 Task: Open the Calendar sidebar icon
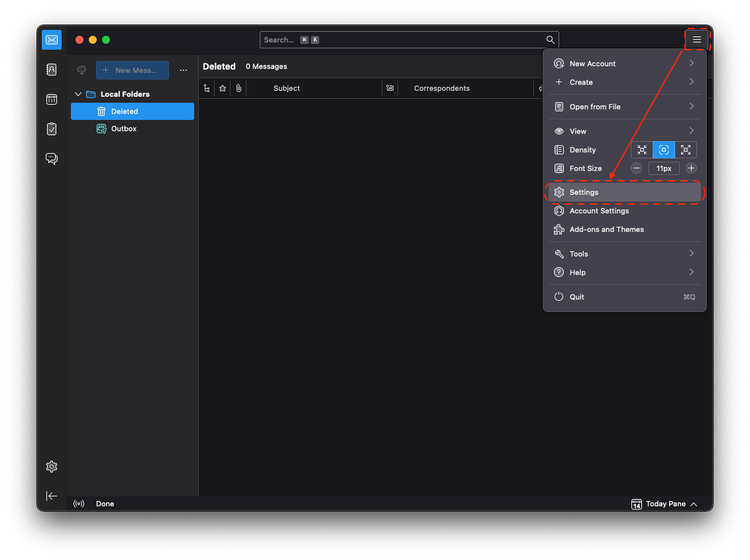[x=52, y=99]
